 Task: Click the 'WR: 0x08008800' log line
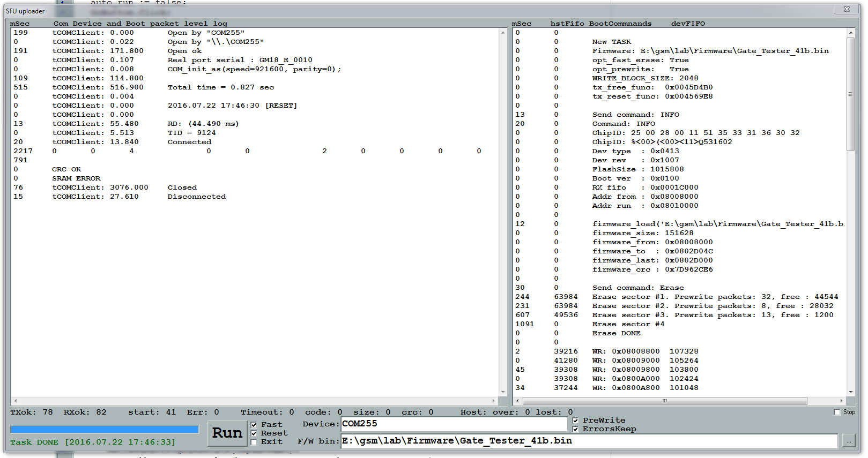pyautogui.click(x=645, y=351)
